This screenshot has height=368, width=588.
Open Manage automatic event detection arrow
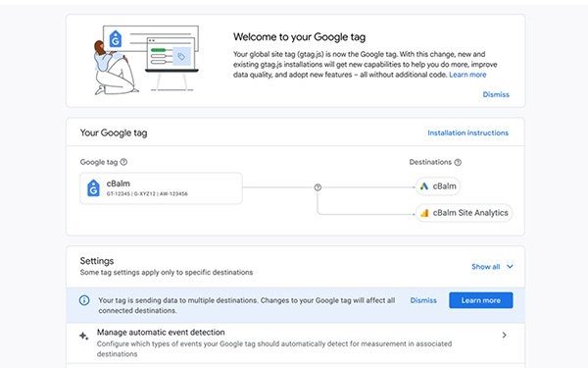[505, 335]
